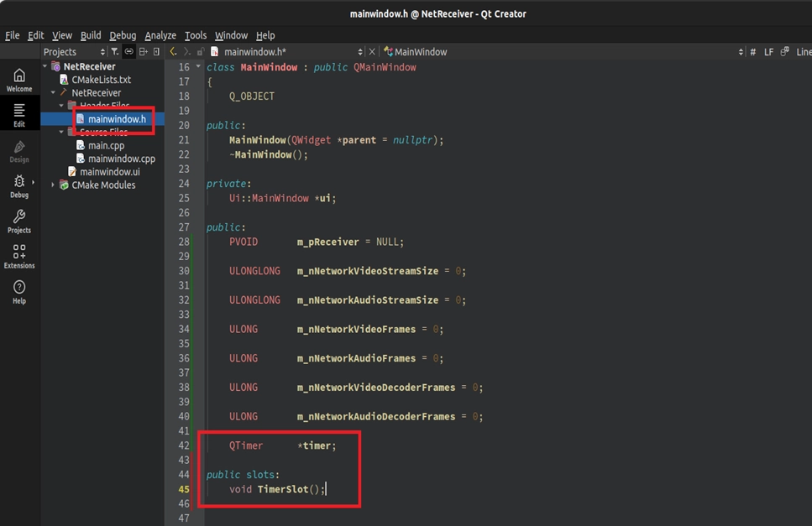The image size is (812, 526).
Task: Open Extensions mode
Action: (x=19, y=257)
